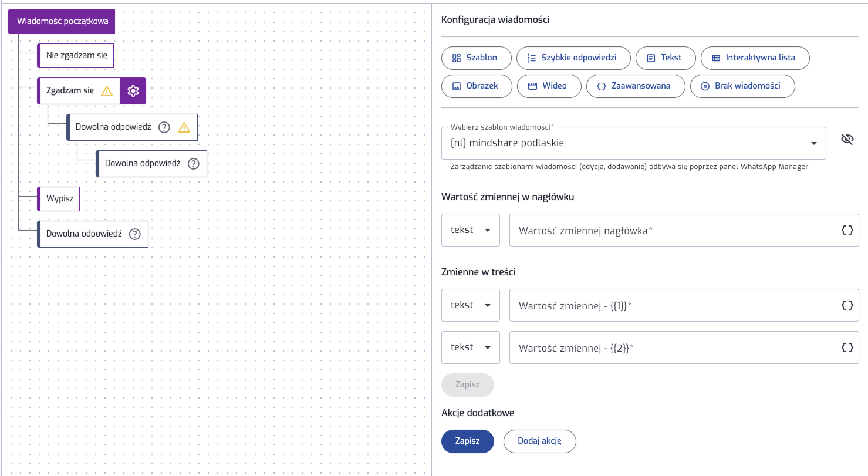
Task: Click help icon on first nested Dowolna odpowiedź
Action: [x=164, y=127]
